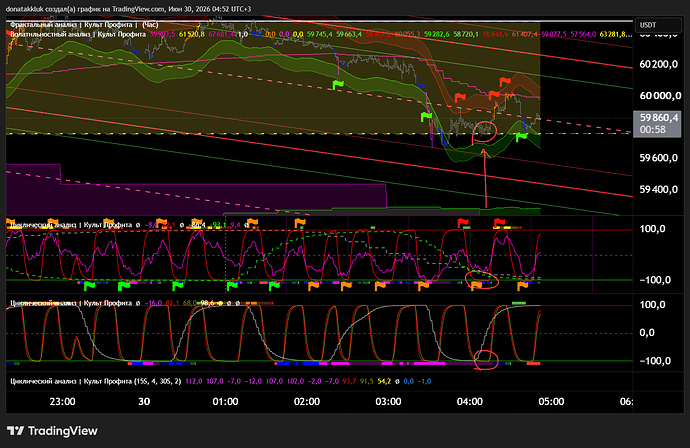Click the 04:00 time axis label
The width and height of the screenshot is (690, 448).
[470, 402]
